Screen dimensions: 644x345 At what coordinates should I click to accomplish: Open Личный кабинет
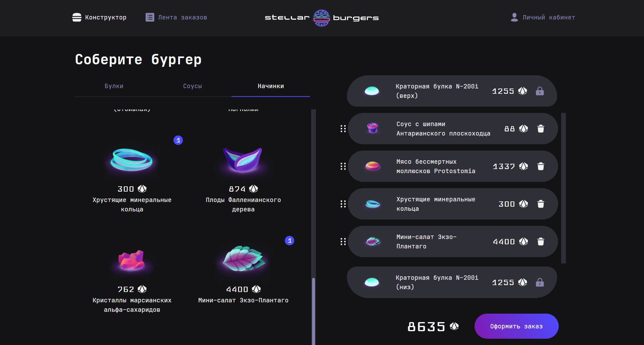click(x=548, y=17)
